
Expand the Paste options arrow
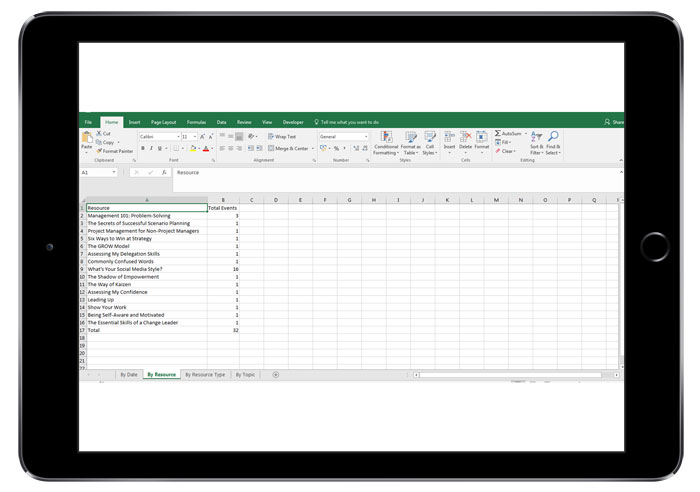click(x=87, y=152)
